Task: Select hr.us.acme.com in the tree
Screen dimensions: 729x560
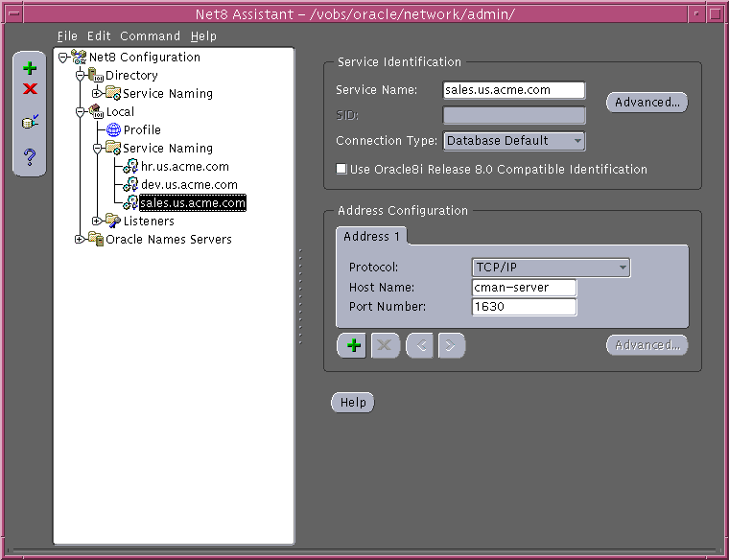Action: pyautogui.click(x=184, y=167)
